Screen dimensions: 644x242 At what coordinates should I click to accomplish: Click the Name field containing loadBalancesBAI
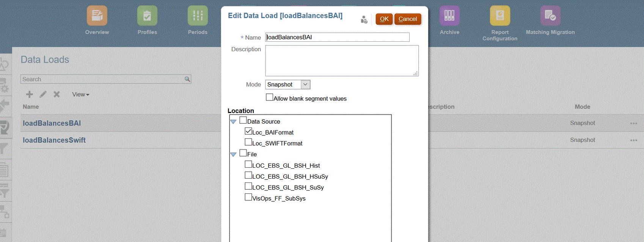(x=337, y=37)
